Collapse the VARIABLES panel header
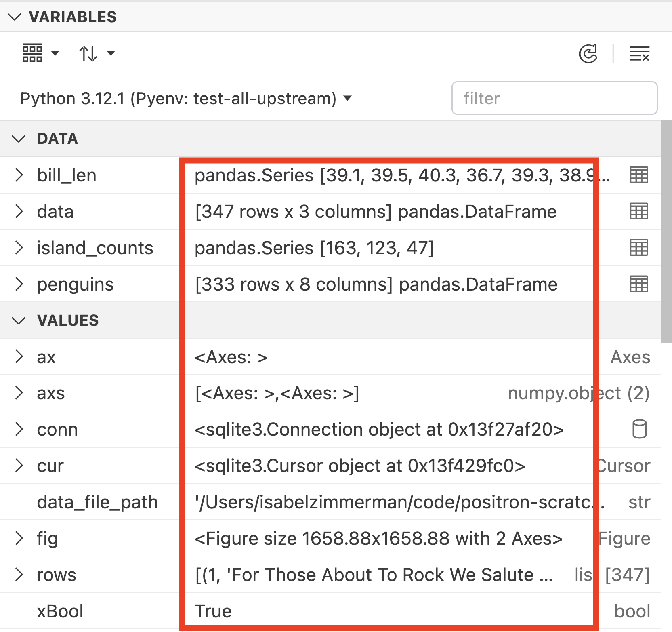This screenshot has width=672, height=632. click(x=15, y=17)
